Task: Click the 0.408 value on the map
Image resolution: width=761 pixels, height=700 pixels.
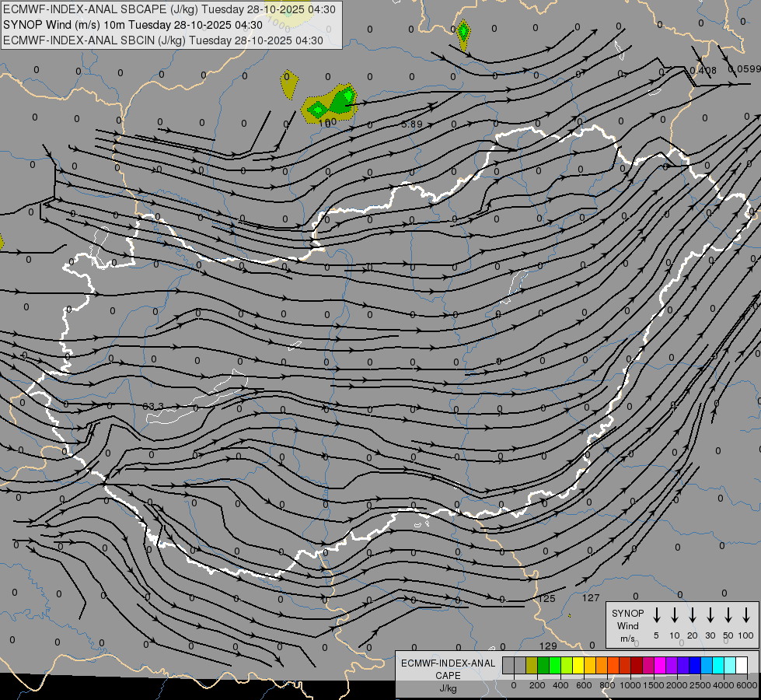Action: 703,71
